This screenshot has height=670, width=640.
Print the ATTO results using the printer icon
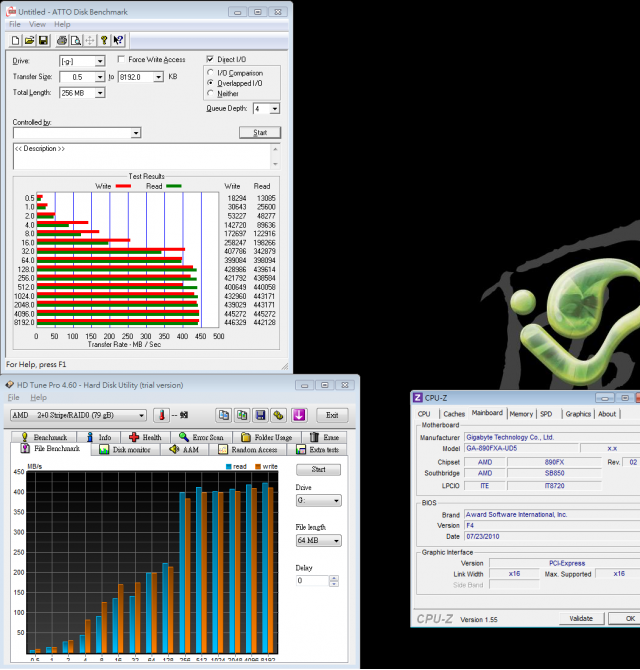[62, 41]
